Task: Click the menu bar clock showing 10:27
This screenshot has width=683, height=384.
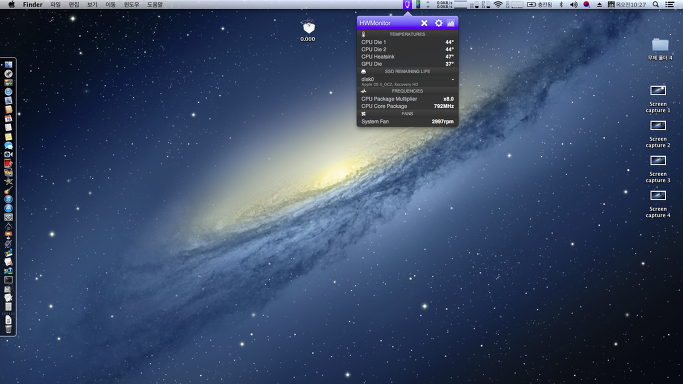Action: pyautogui.click(x=627, y=4)
